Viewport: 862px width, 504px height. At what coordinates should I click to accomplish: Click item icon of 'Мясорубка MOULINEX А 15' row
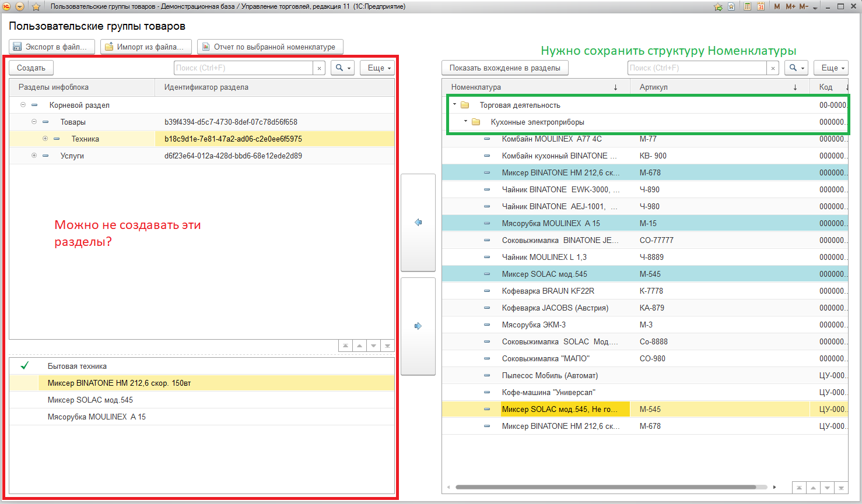[x=487, y=224]
